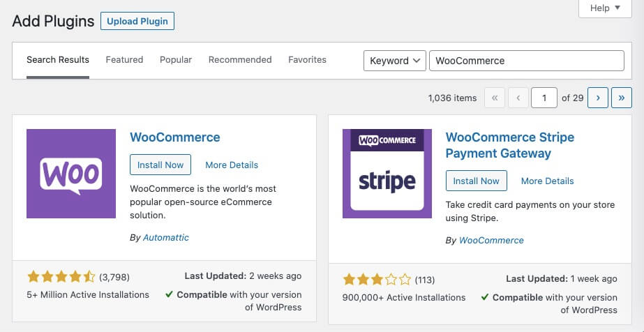
Task: Open the Favorites tab
Action: click(x=307, y=60)
